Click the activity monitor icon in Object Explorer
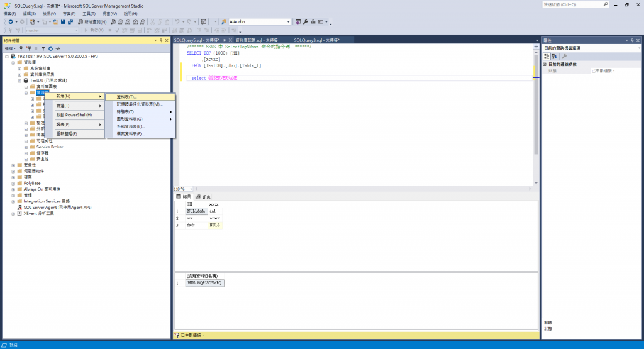644x349 pixels. 58,48
